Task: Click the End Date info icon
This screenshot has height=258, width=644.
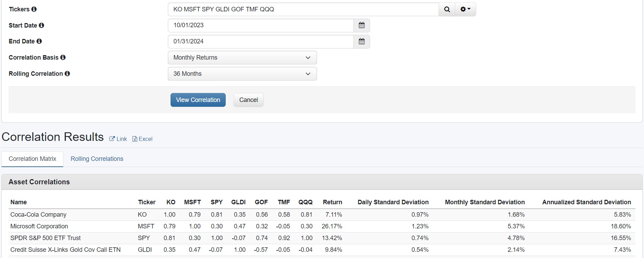Action: coord(39,41)
